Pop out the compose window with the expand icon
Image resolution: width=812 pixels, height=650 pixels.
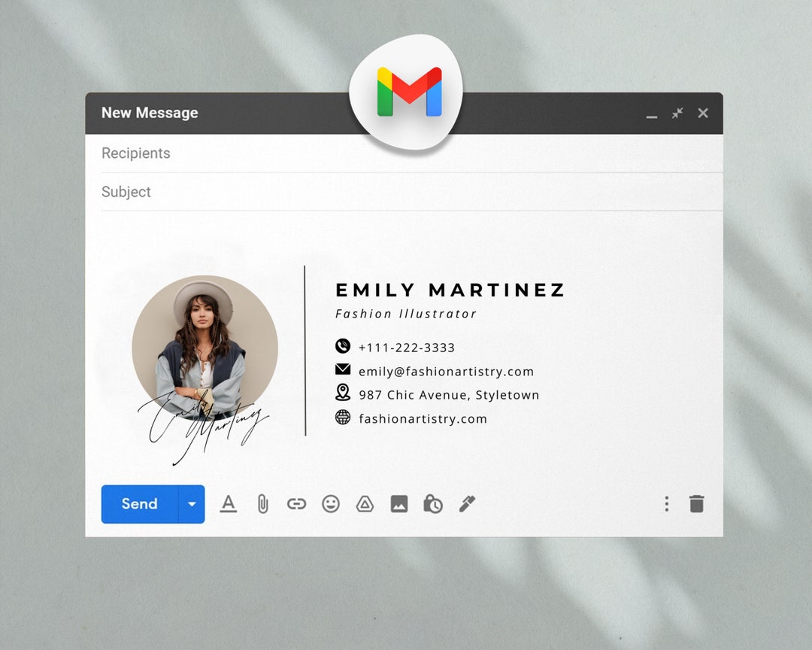pos(677,113)
